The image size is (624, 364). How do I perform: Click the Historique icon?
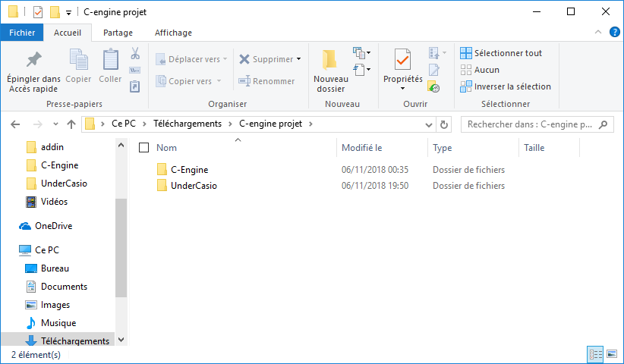(433, 86)
